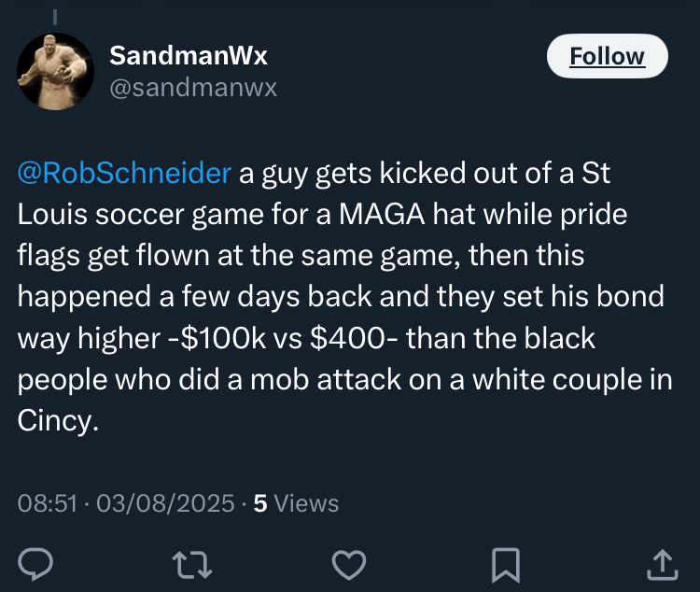This screenshot has width=700, height=592.
Task: Click the 08:51 timestamp
Action: click(47, 503)
